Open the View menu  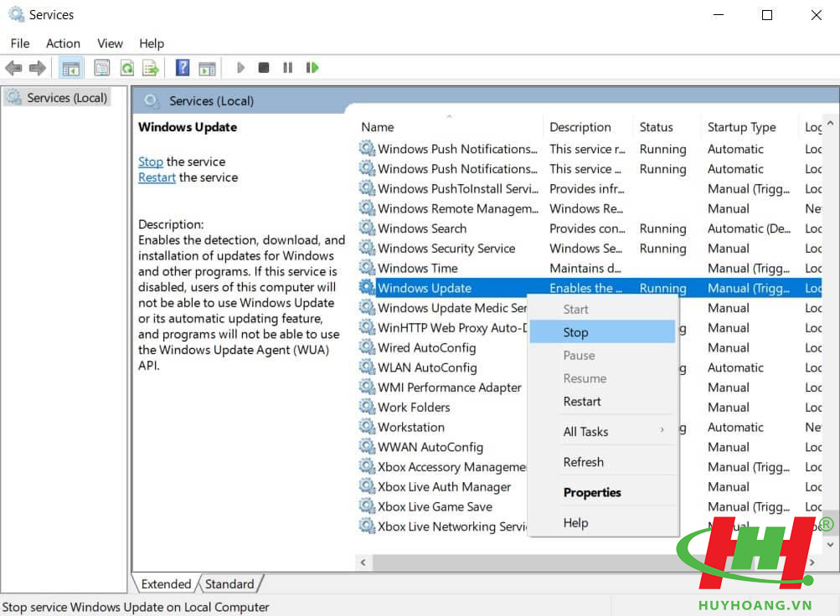(x=110, y=44)
